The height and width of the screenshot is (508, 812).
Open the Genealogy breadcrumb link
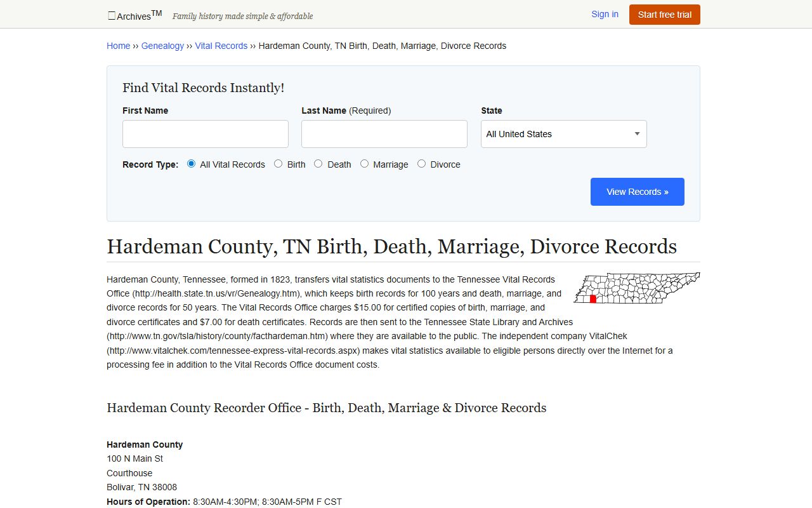tap(162, 46)
